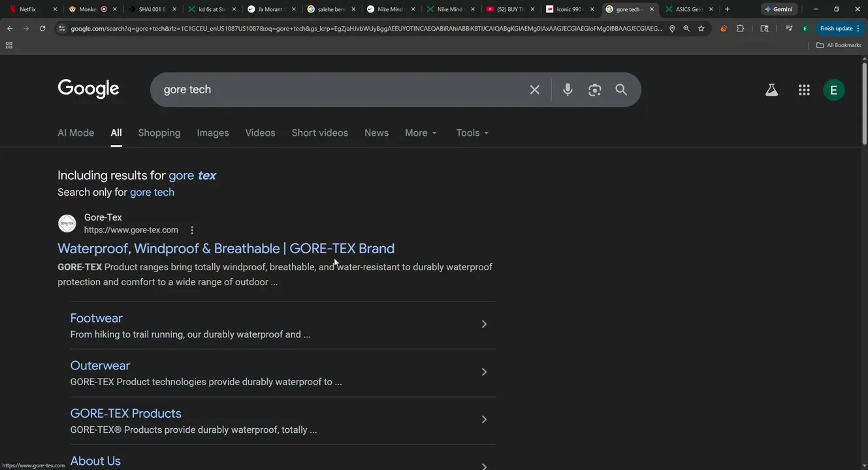Open the Footwear sitelink
The image size is (868, 470).
pos(97,319)
